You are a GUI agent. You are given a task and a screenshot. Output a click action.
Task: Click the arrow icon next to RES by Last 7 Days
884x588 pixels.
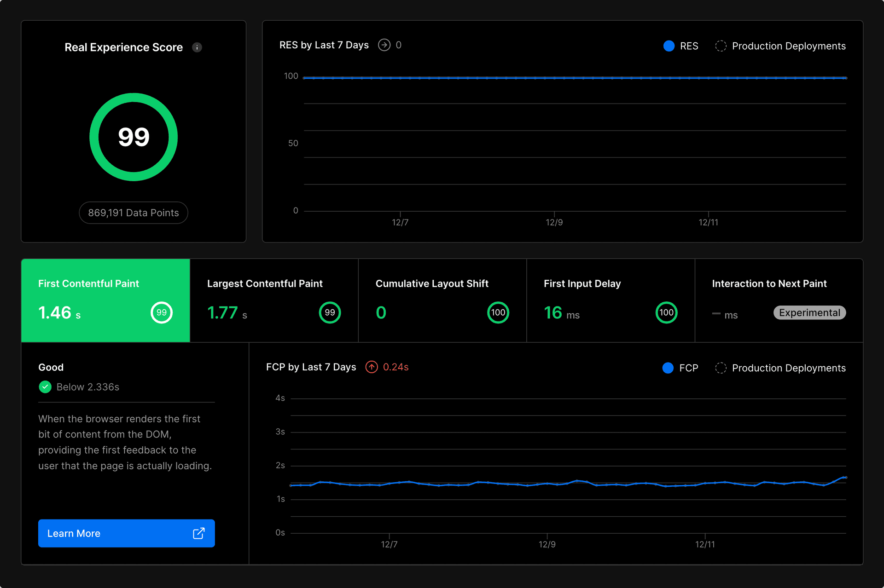coord(385,45)
